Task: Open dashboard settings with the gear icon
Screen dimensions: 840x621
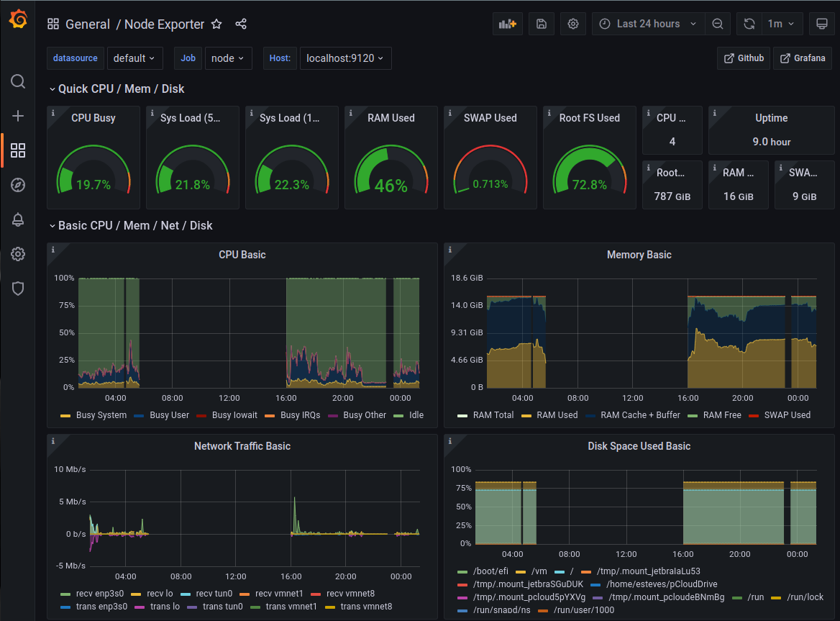Action: [x=572, y=24]
